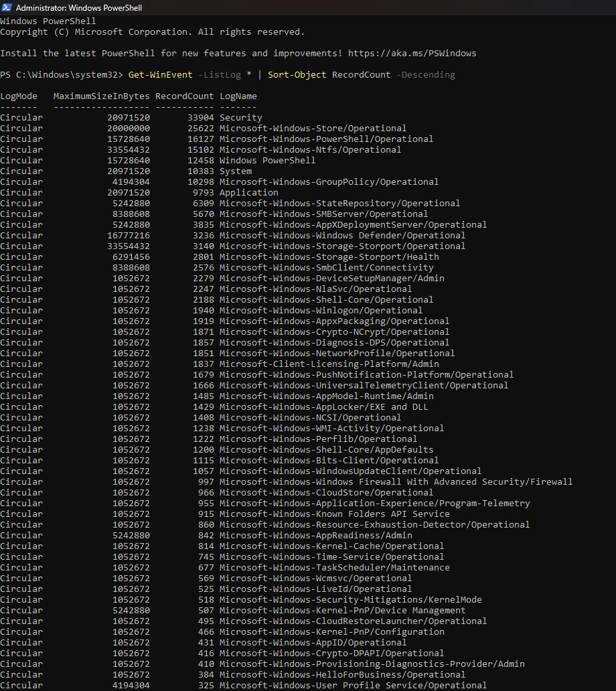Click the window title 'Administrator: Windows PowerShell'
Image resolution: width=616 pixels, height=691 pixels.
tap(79, 7)
